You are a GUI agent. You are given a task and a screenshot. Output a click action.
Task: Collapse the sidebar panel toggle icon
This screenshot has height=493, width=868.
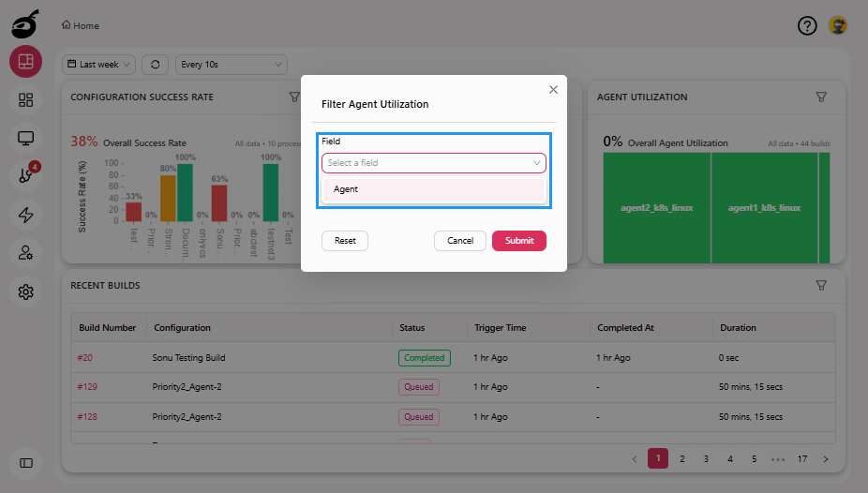[x=25, y=463]
